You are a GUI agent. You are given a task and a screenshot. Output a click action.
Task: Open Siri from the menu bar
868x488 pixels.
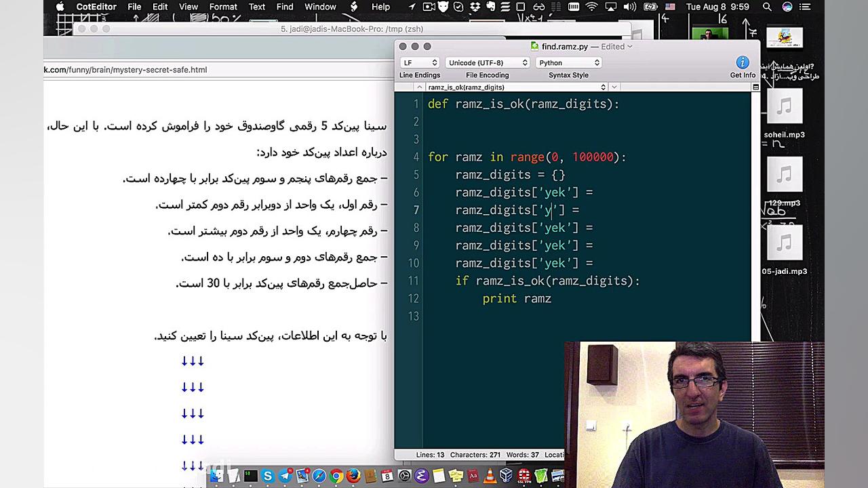tap(787, 7)
